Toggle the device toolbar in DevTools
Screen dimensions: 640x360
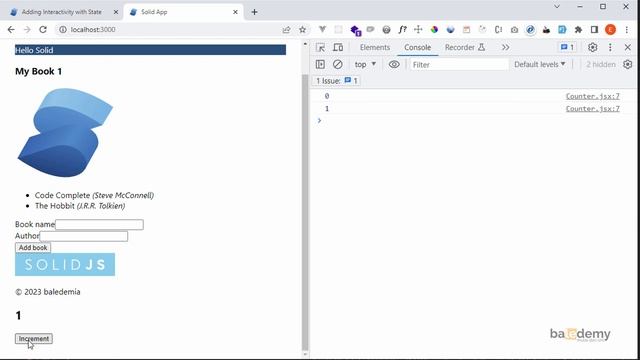pyautogui.click(x=338, y=47)
